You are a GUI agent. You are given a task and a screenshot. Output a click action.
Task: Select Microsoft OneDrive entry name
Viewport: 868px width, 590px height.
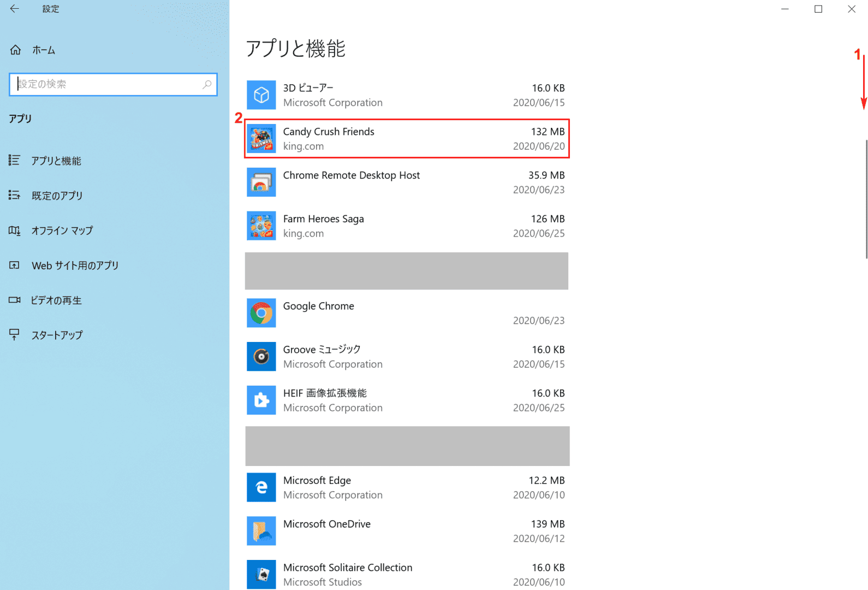coord(326,524)
